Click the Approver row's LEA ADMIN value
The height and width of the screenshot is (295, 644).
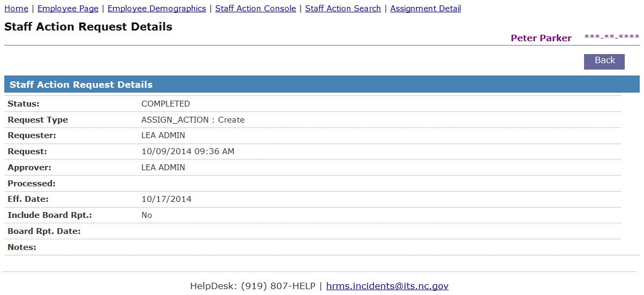[x=163, y=168]
